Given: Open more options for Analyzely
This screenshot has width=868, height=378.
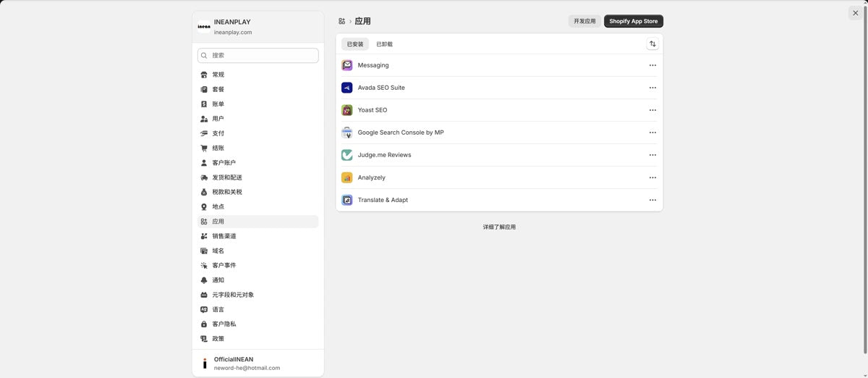Looking at the screenshot, I should click(x=652, y=177).
